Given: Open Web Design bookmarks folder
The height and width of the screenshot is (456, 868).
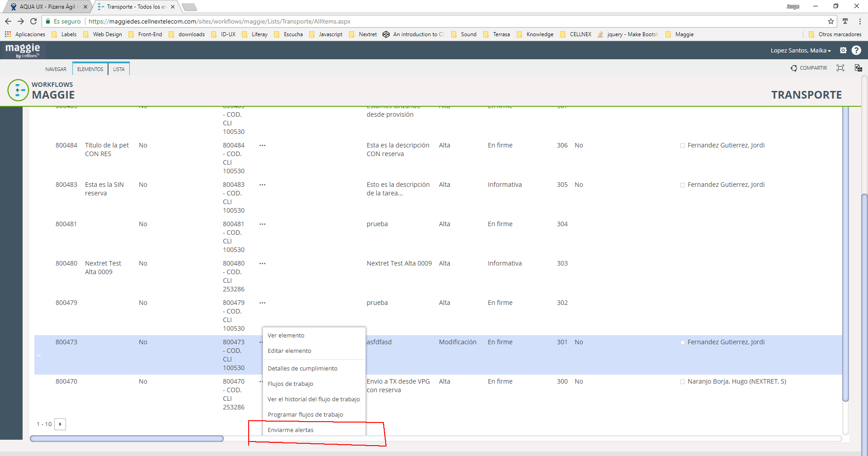Looking at the screenshot, I should [103, 34].
